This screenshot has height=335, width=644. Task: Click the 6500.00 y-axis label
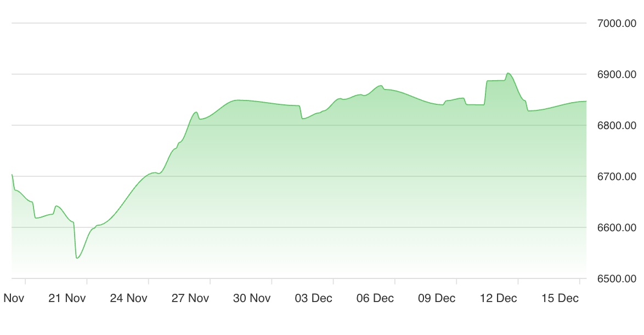615,278
